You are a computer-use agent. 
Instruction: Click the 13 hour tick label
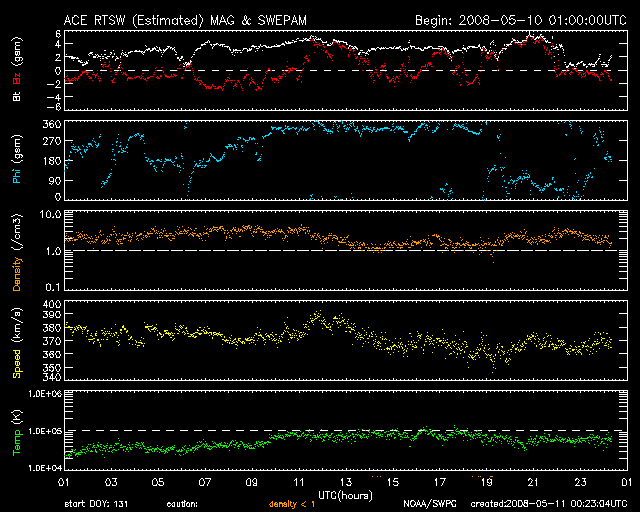click(x=346, y=482)
